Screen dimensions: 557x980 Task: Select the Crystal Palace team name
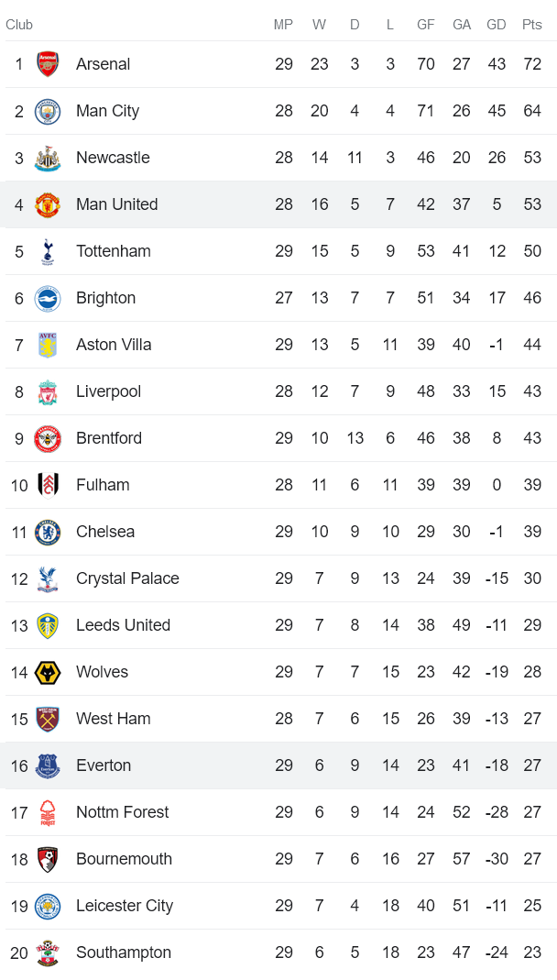[127, 578]
